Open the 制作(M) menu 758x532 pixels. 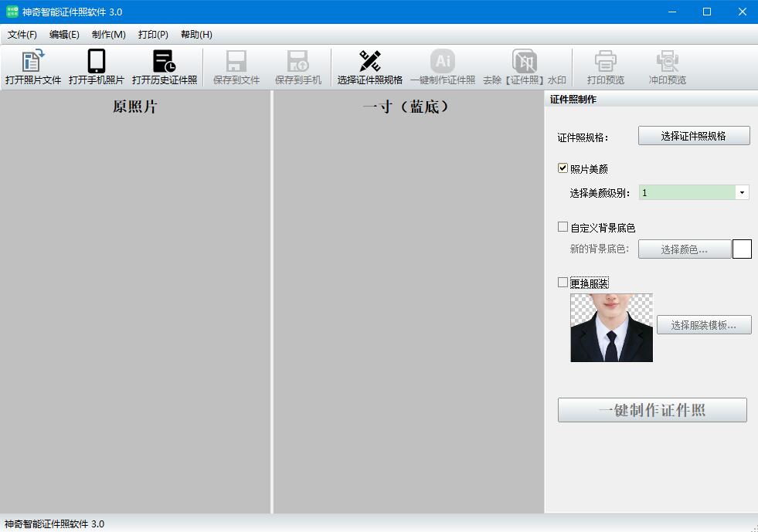coord(109,34)
